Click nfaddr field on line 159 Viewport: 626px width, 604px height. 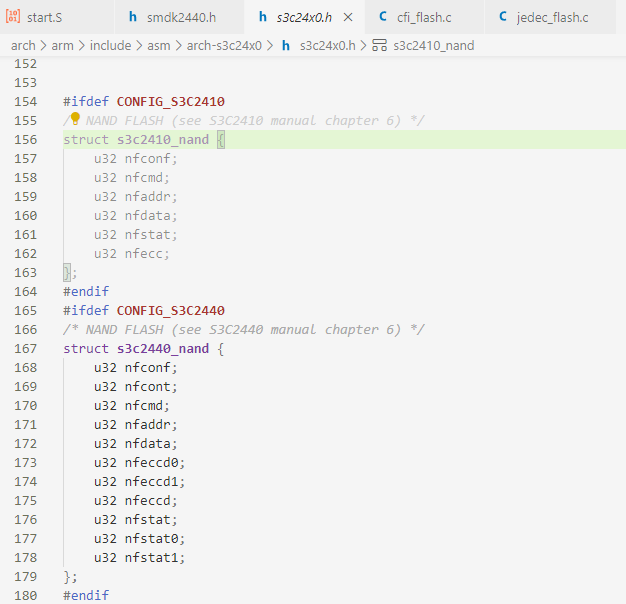147,196
